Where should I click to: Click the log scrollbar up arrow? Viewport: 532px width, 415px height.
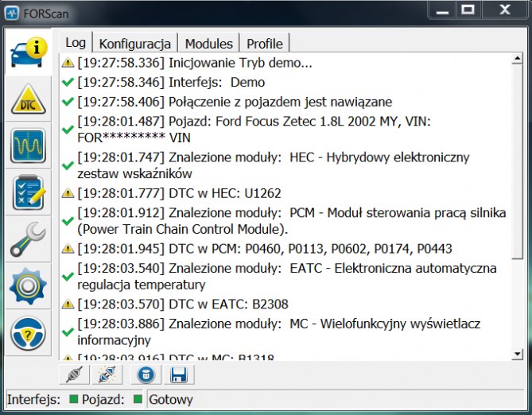click(517, 58)
